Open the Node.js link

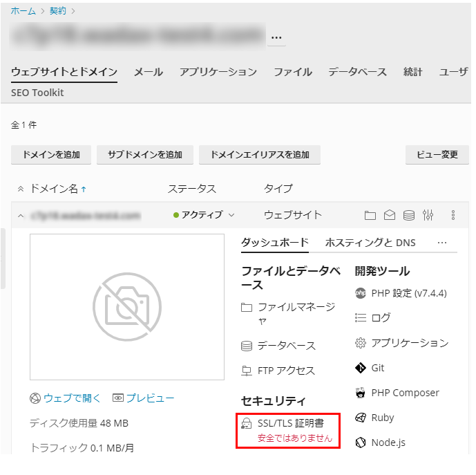click(x=388, y=443)
